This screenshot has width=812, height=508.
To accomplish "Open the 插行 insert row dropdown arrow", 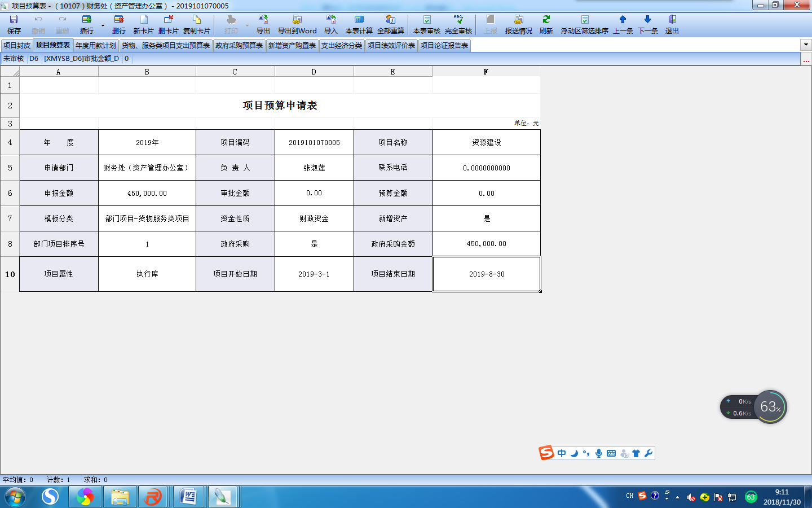I will point(103,26).
